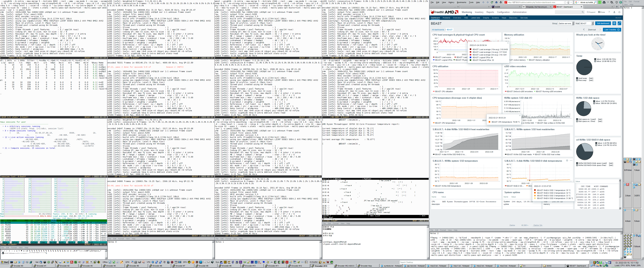Click the command prompt icon in quick launch
The image size is (644, 268).
[12, 262]
